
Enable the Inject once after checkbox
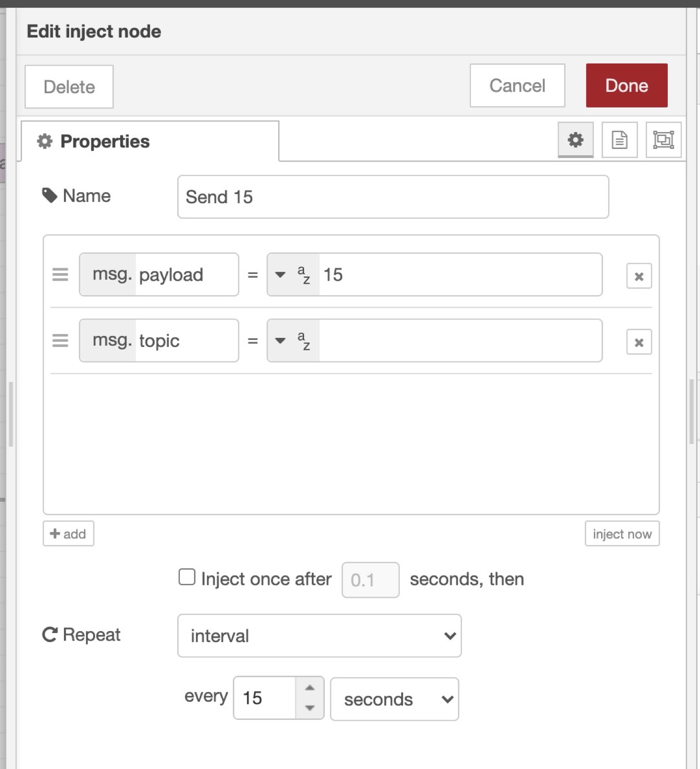click(x=187, y=577)
